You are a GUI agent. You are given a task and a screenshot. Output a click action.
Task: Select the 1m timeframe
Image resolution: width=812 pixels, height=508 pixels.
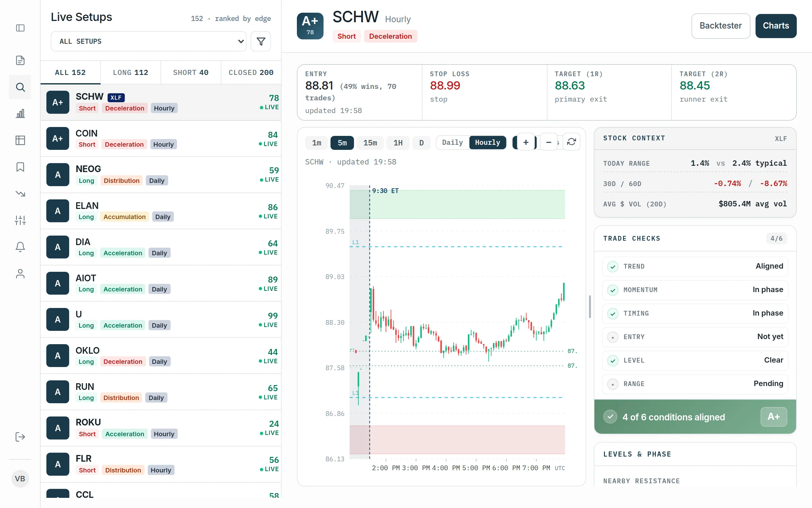point(317,143)
